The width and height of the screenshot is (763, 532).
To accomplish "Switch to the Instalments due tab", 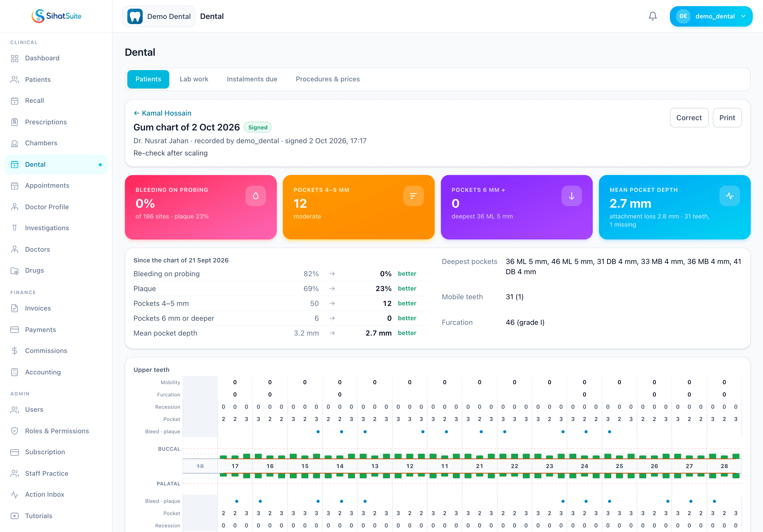I will click(x=252, y=79).
